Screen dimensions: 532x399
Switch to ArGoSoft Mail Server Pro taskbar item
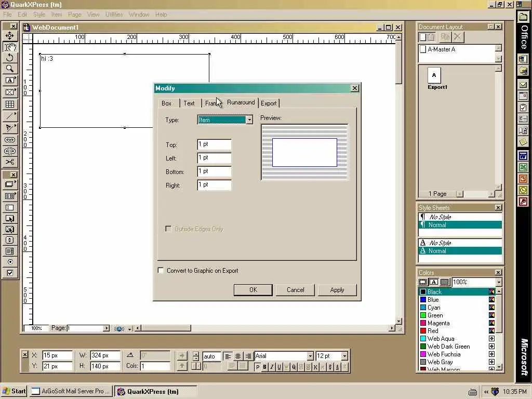pos(71,391)
